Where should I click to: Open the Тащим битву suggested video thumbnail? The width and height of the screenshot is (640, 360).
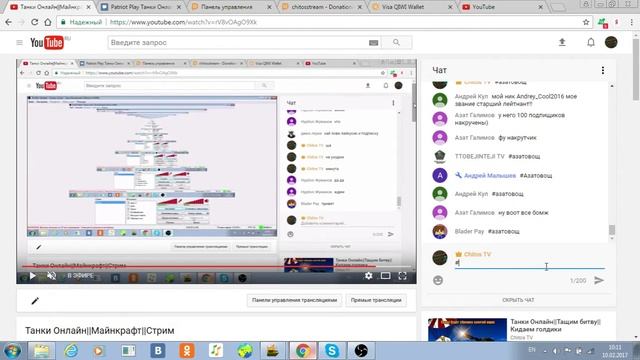pos(467,329)
